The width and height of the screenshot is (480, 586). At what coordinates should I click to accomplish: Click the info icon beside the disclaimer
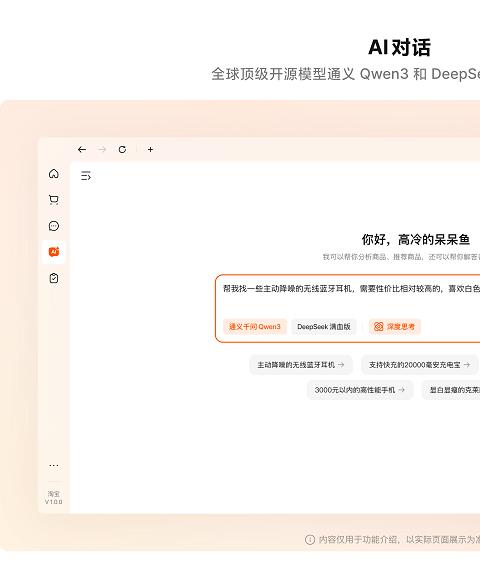click(x=310, y=540)
